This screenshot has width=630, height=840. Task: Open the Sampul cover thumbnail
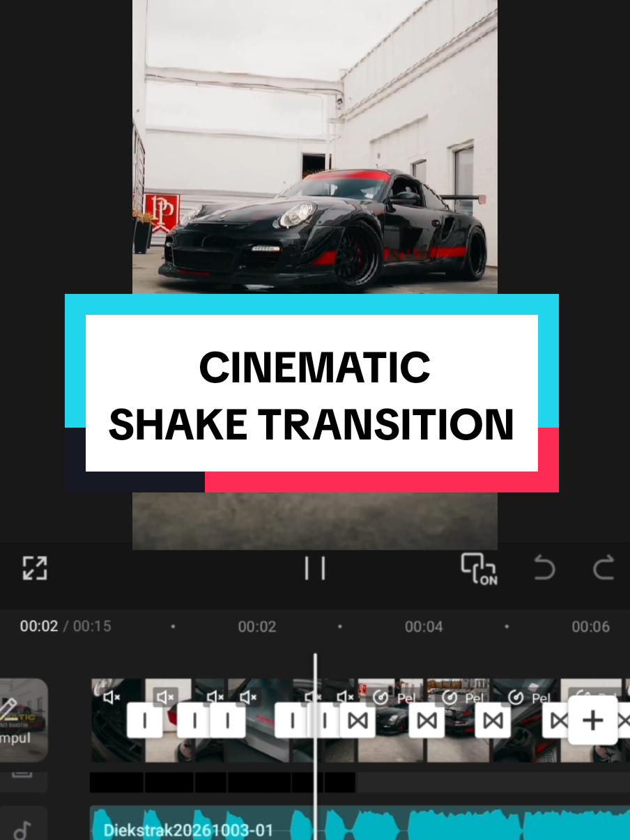tap(24, 720)
